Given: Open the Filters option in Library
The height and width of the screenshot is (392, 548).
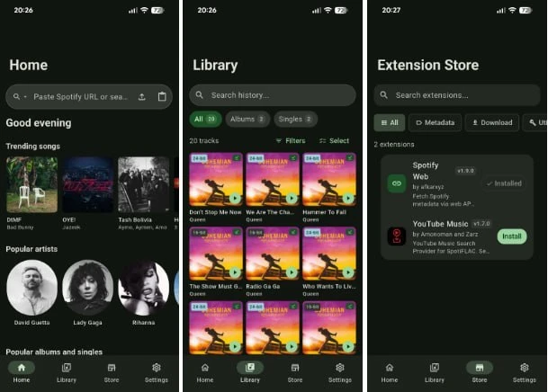Looking at the screenshot, I should pyautogui.click(x=291, y=140).
